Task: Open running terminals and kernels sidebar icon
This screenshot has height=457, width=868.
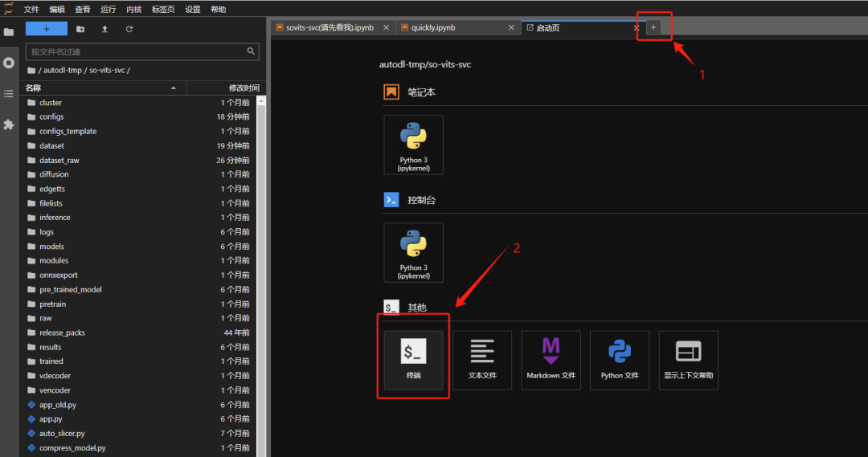Action: pos(9,63)
